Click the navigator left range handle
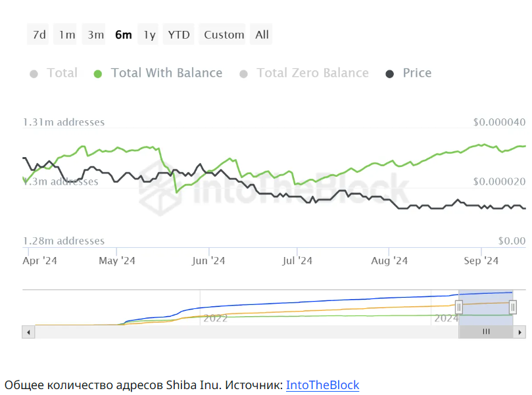 (459, 307)
